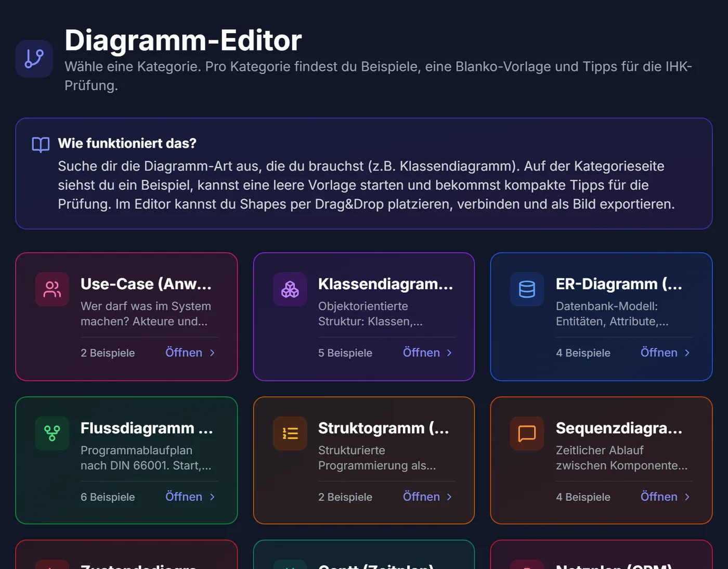Click the chevron arrow in Use-Case card

(212, 353)
